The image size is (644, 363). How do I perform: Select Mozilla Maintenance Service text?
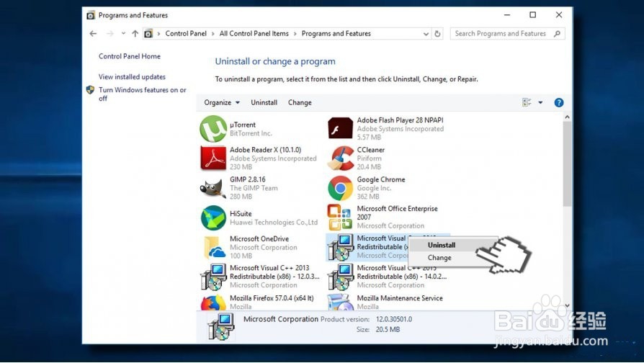pyautogui.click(x=400, y=298)
